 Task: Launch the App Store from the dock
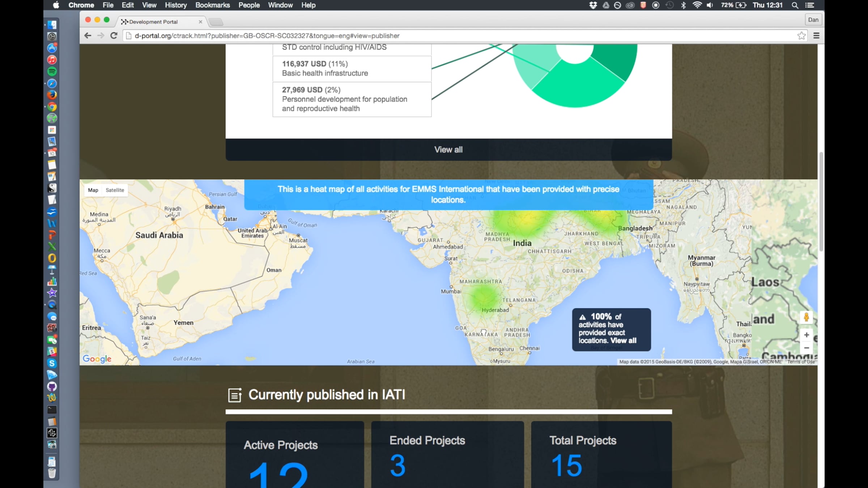(x=52, y=48)
